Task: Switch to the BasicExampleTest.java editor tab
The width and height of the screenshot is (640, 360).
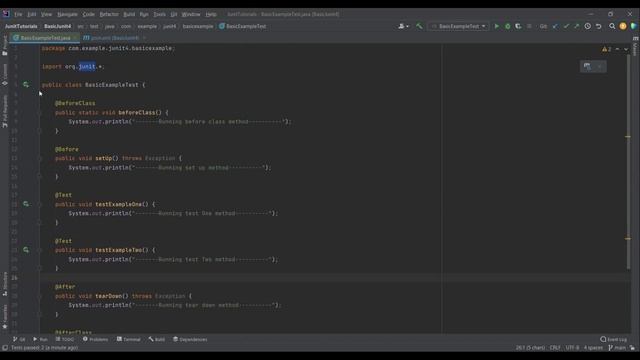Action: pos(45,38)
